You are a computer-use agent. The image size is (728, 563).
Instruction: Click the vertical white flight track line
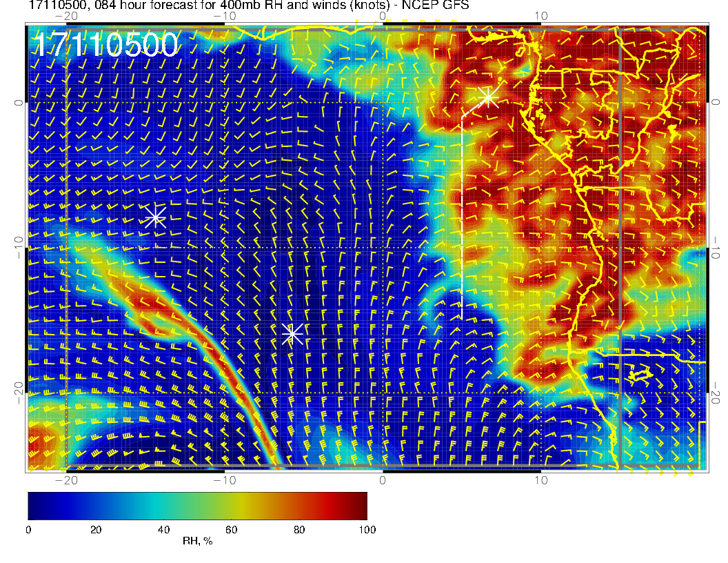point(462,218)
